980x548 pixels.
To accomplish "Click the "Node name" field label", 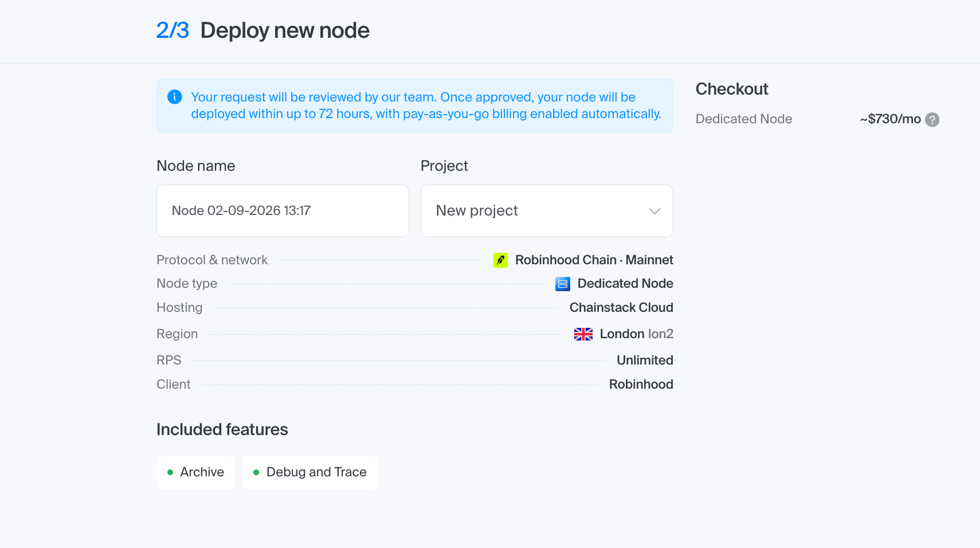I will pos(196,166).
